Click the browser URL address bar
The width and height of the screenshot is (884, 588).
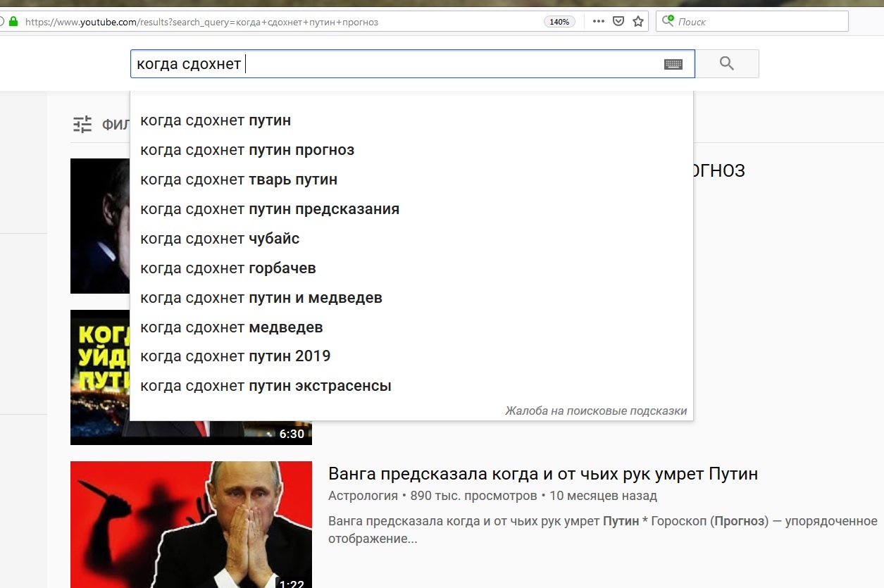click(x=282, y=22)
